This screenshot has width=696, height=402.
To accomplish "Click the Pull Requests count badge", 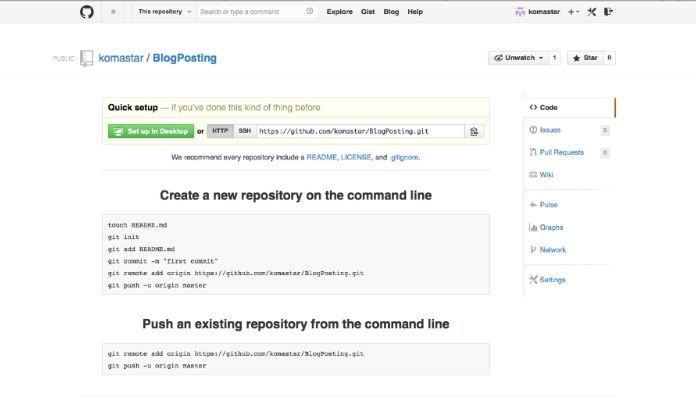I will 605,153.
